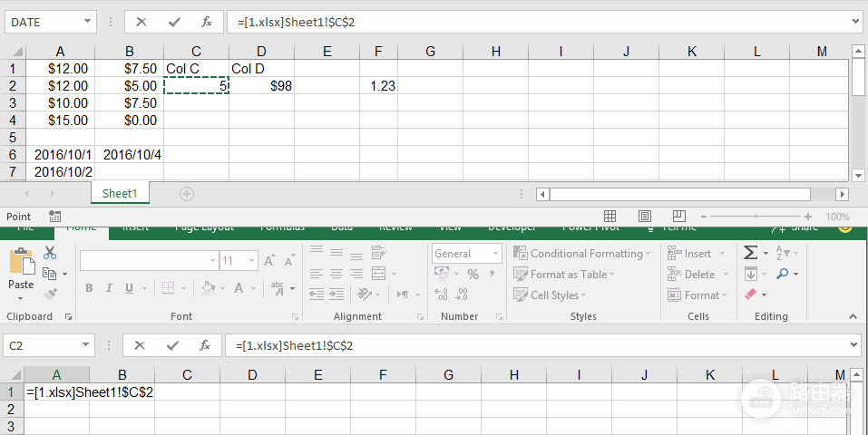The width and height of the screenshot is (868, 435).
Task: Apply cell borders using the Borders icon
Action: pyautogui.click(x=169, y=288)
